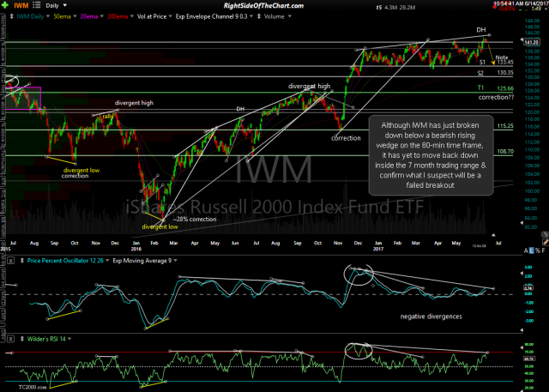Click the T1 125.66 target label

click(496, 88)
